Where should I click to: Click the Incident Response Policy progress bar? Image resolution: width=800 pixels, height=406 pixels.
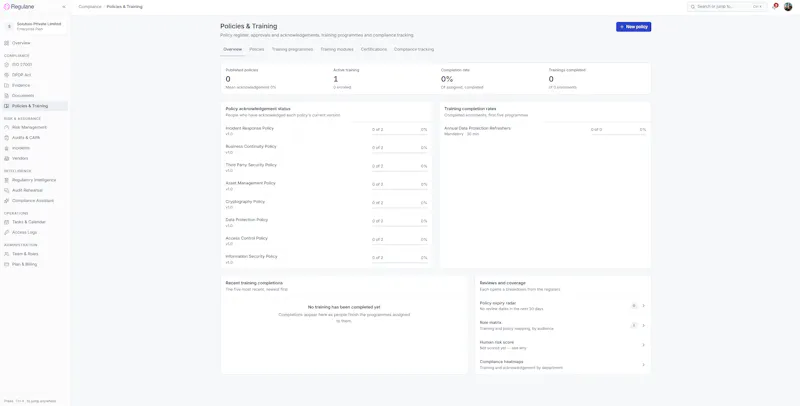coord(399,135)
